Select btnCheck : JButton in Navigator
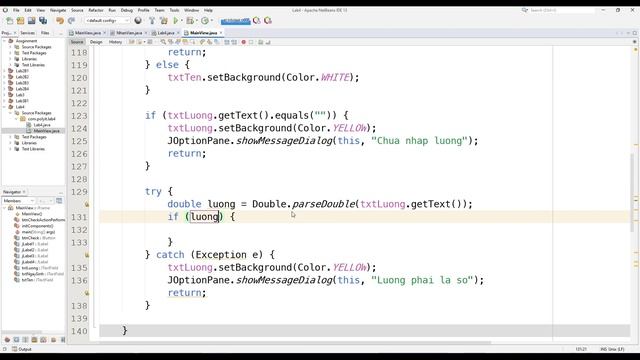The height and width of the screenshot is (360, 640). [38, 238]
